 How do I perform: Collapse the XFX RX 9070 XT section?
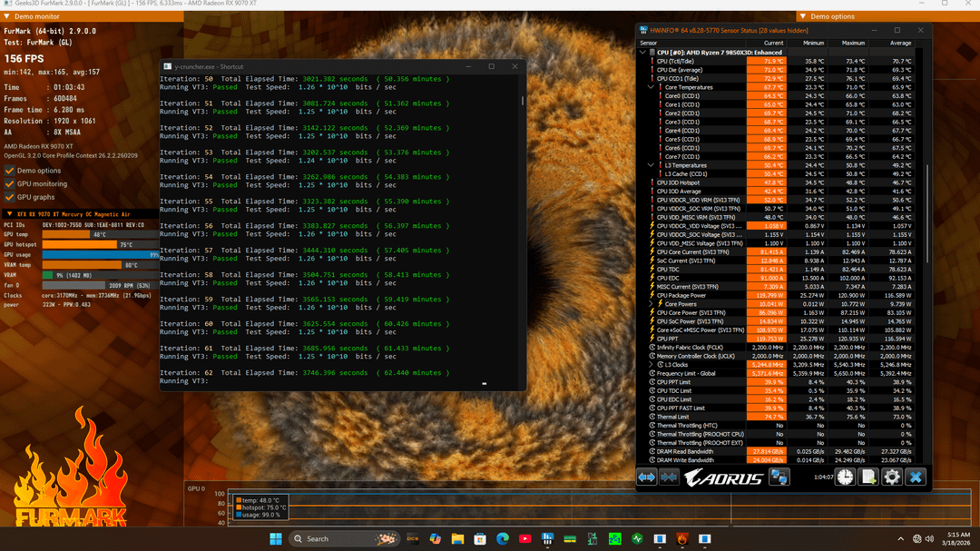point(8,213)
